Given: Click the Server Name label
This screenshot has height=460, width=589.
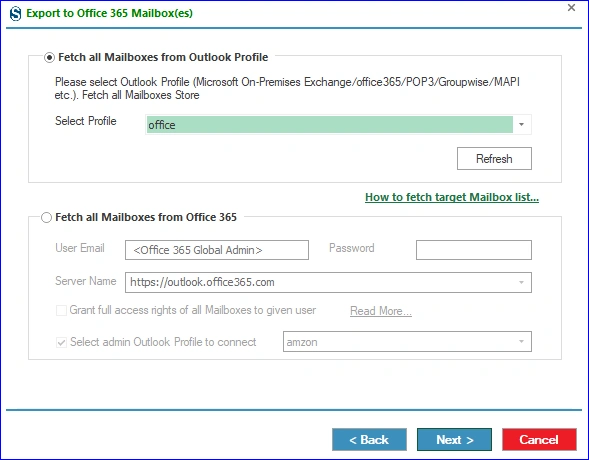Looking at the screenshot, I should click(86, 281).
